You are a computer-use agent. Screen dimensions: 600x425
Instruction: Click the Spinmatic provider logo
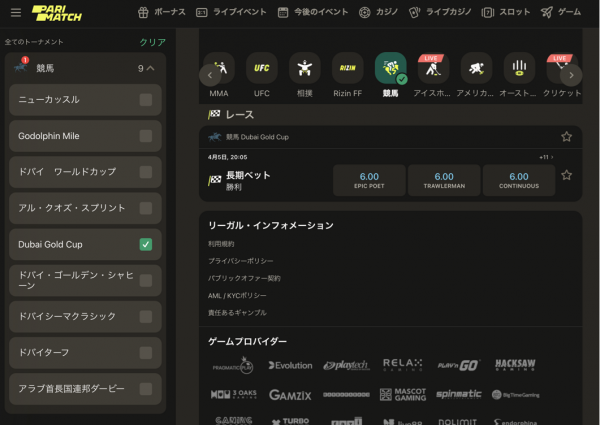pyautogui.click(x=459, y=394)
